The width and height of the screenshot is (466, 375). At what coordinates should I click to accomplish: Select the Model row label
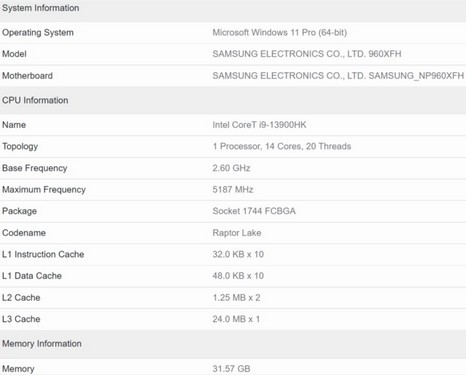pos(14,54)
